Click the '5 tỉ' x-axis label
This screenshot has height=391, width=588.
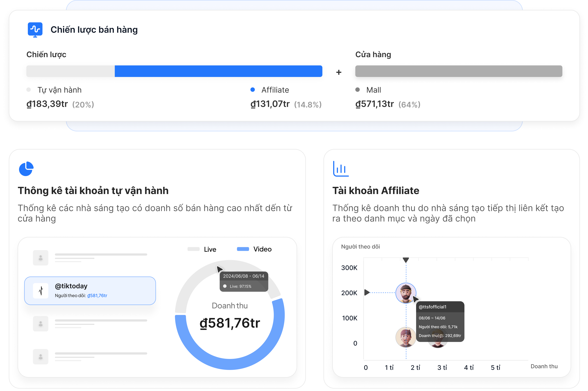pos(495,368)
